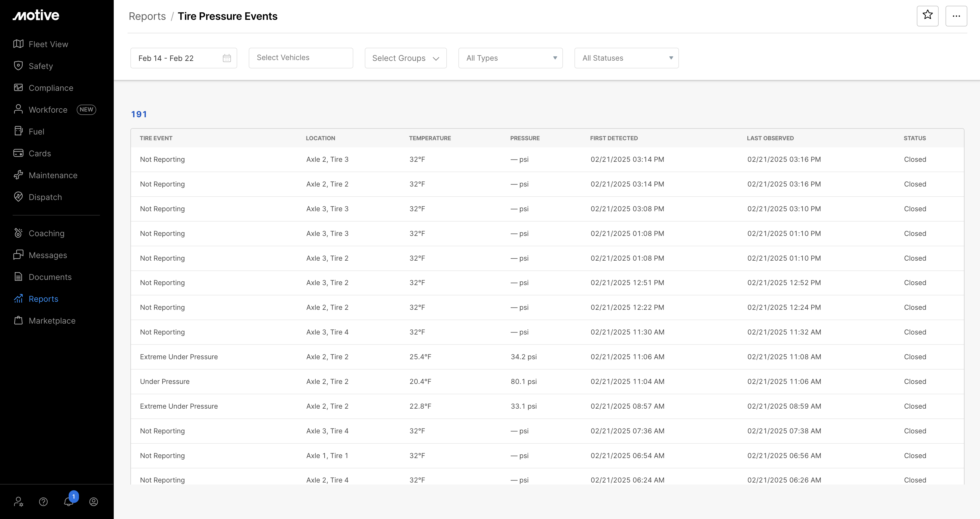Click the star favorite icon
This screenshot has width=980, height=519.
tap(927, 16)
